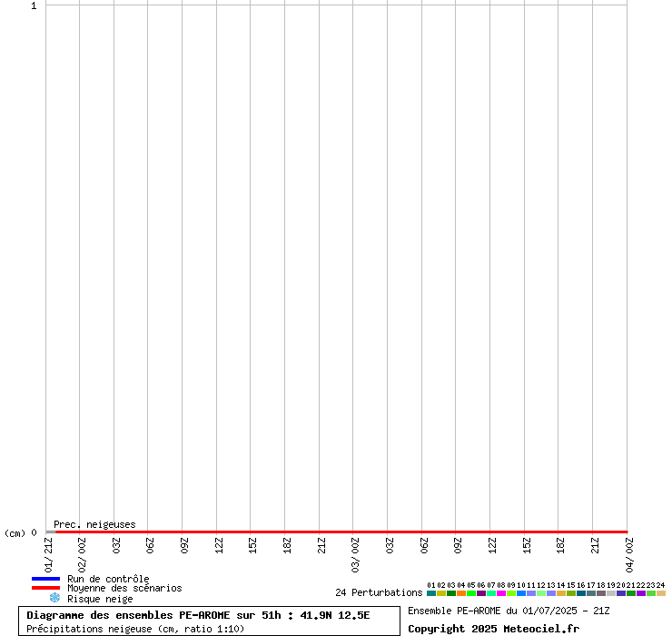Select the perturbation 05 bright green swatch
Screen dimensions: 672x636
(471, 593)
